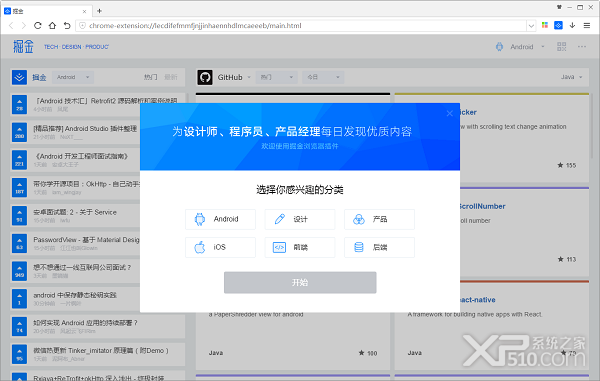
Task: Open the three-dots more menu in header
Action: point(582,47)
